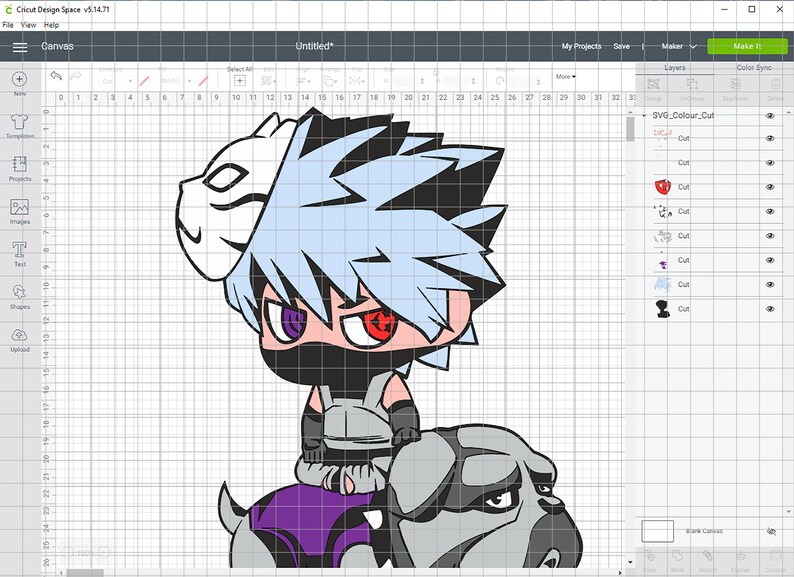The height and width of the screenshot is (577, 794).
Task: Open the File menu
Action: [8, 25]
